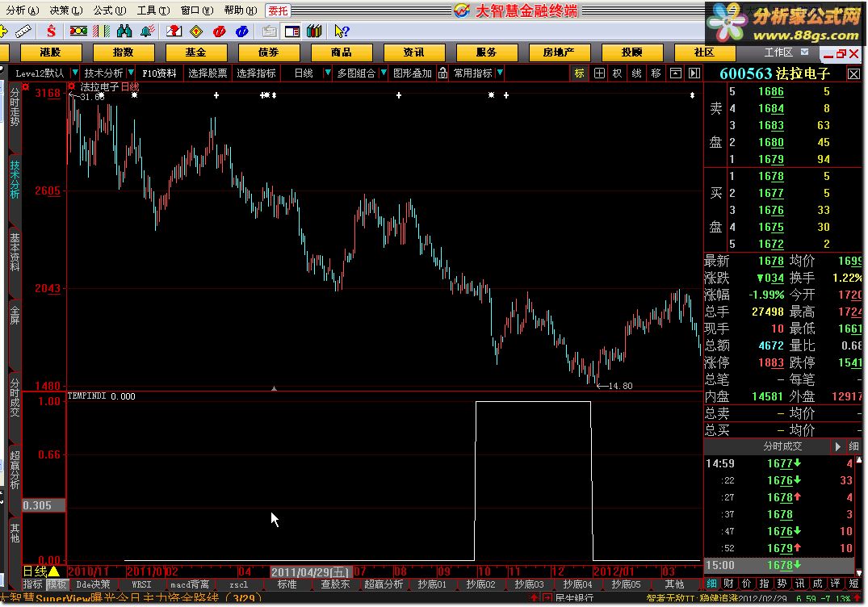Click the 房地产 yellow button
Viewport: 868px width, 607px height.
[559, 52]
